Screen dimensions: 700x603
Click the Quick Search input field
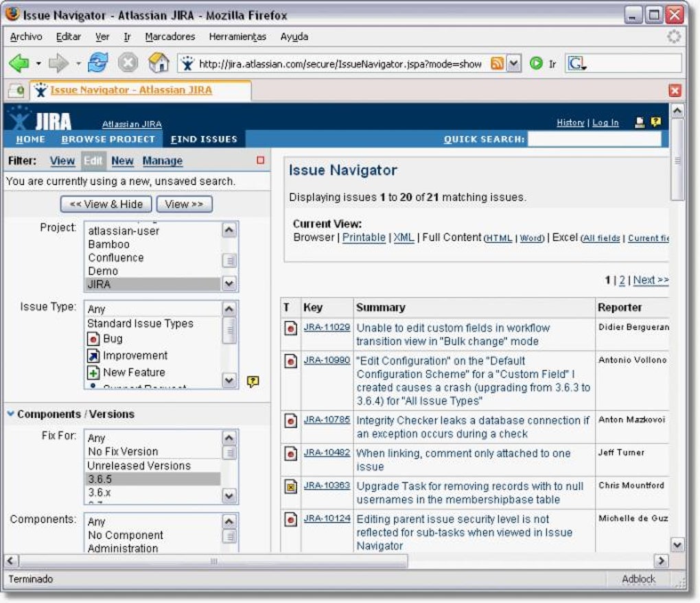594,139
